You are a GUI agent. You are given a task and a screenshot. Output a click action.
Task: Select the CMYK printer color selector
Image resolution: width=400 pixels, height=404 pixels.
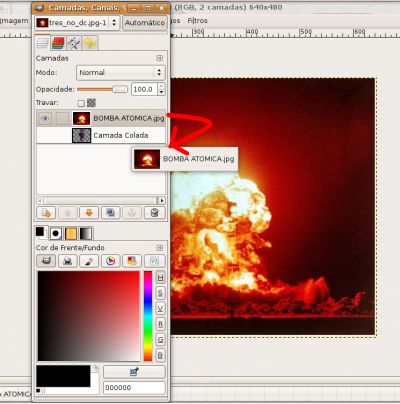[68, 261]
